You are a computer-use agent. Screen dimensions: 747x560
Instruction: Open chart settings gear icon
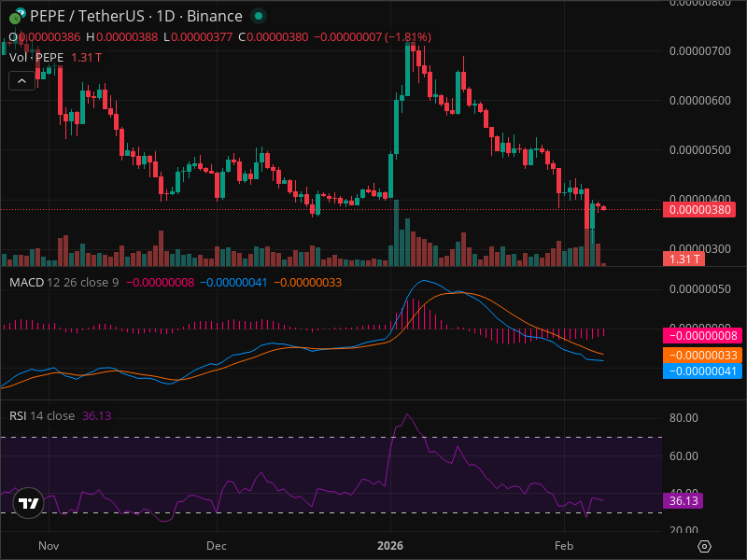704,546
